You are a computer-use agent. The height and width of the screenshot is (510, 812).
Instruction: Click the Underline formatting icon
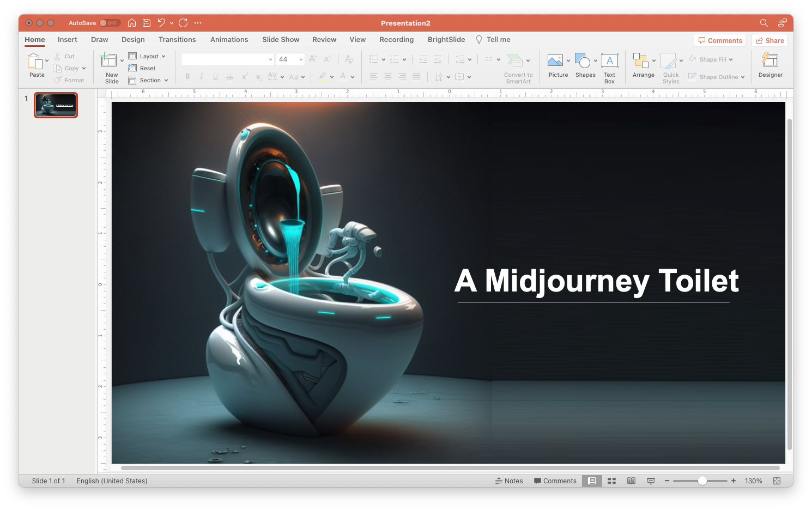tap(215, 77)
